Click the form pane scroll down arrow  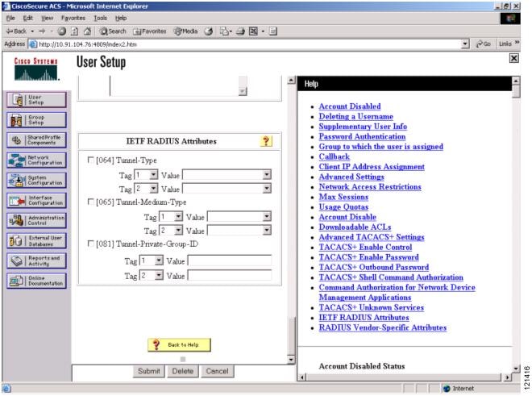coord(291,360)
